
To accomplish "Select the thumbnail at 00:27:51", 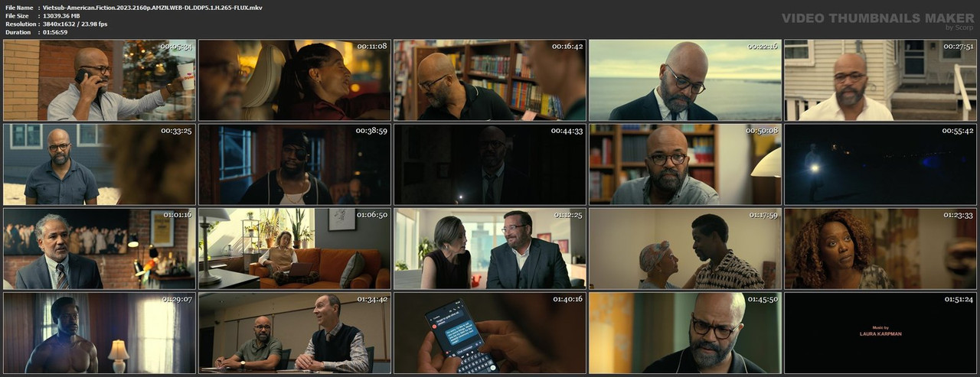I will pyautogui.click(x=880, y=80).
